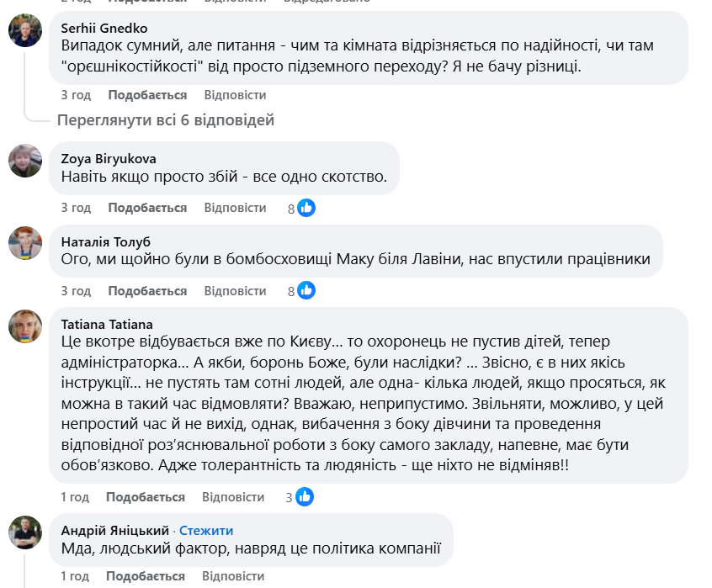Viewport: 712px width, 588px height.
Task: Click the like reaction icon on Tatiana's comment
Action: click(x=305, y=497)
